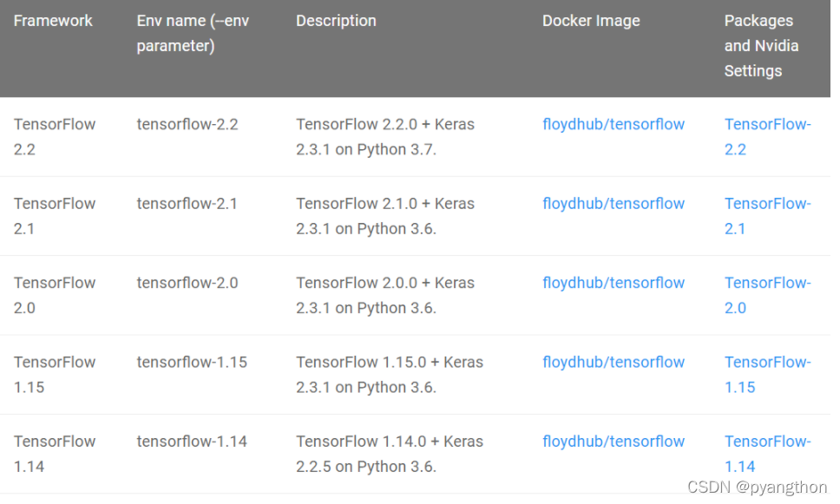Screen dimensions: 840x504
Task: Open floydhub/tensorflow link in TensorFlow 1.15 row
Action: 614,362
